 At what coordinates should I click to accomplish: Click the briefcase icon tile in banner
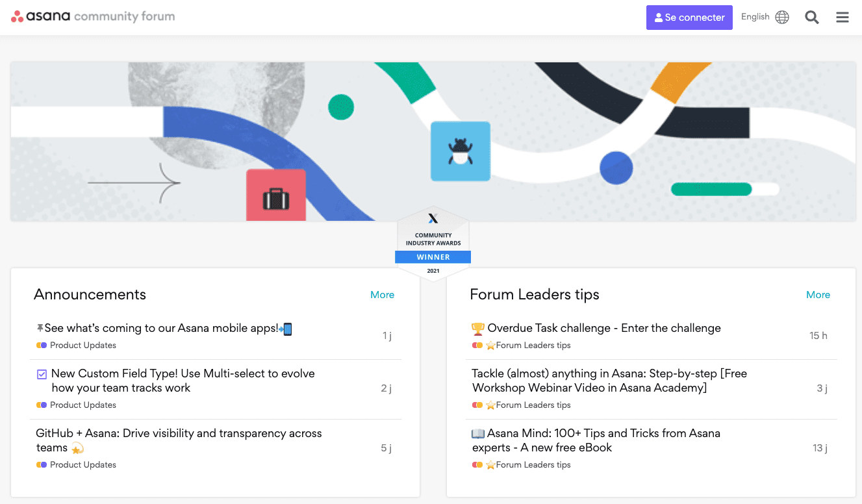276,195
